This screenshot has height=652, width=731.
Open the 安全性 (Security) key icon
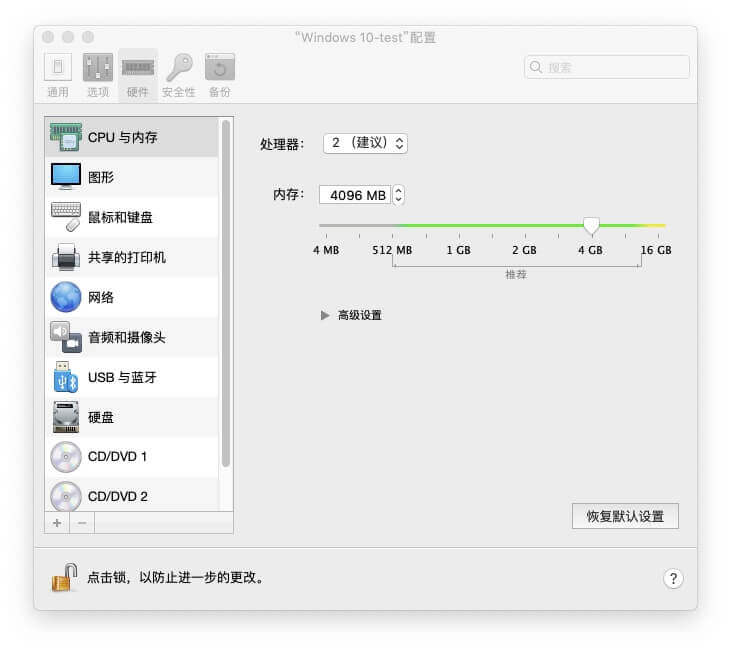(179, 68)
